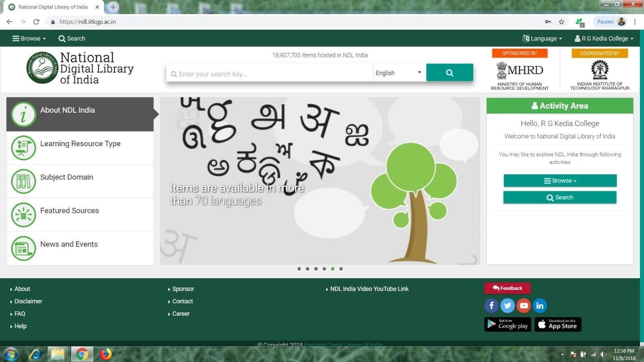Bookmark this page with the star icon

click(x=561, y=22)
